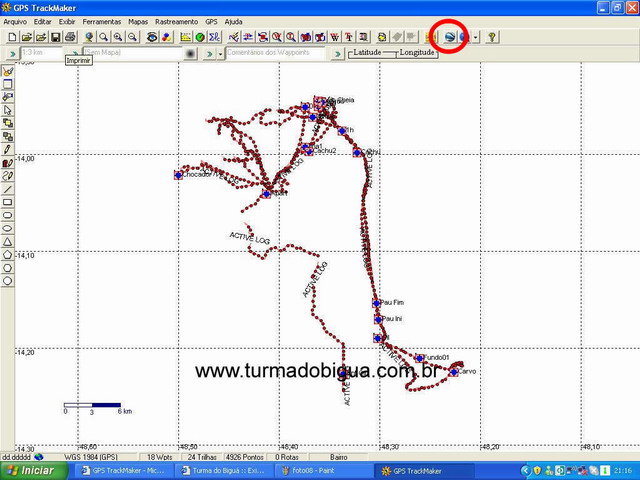The height and width of the screenshot is (480, 640).
Task: Click the taskbar clock showing 21:16
Action: click(x=623, y=471)
